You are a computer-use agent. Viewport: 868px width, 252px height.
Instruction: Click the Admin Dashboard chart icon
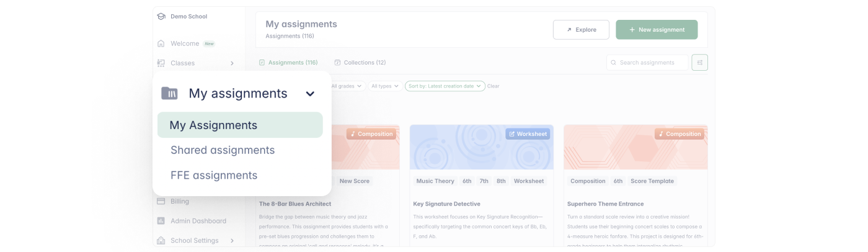pos(161,221)
